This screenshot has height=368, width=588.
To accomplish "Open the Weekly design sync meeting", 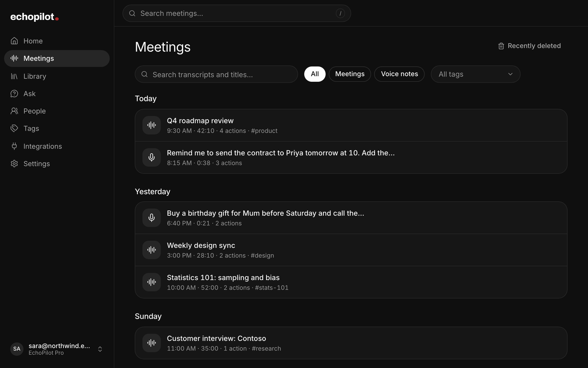I will (351, 250).
